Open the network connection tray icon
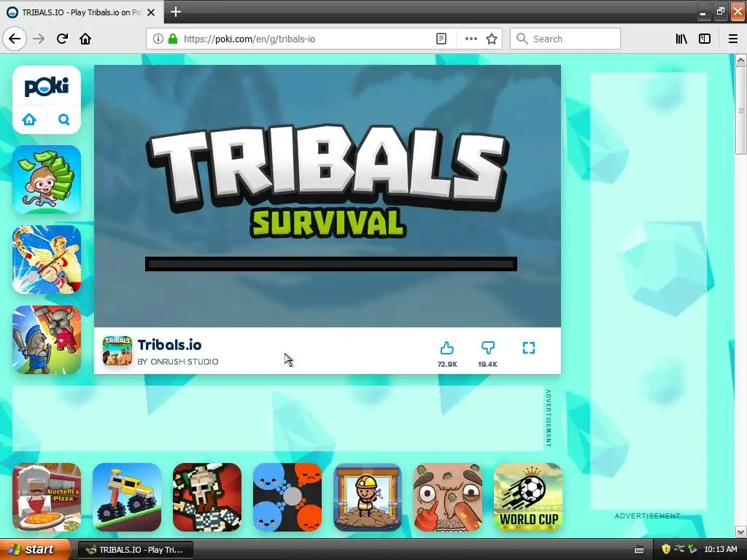Image resolution: width=747 pixels, height=560 pixels. click(679, 550)
